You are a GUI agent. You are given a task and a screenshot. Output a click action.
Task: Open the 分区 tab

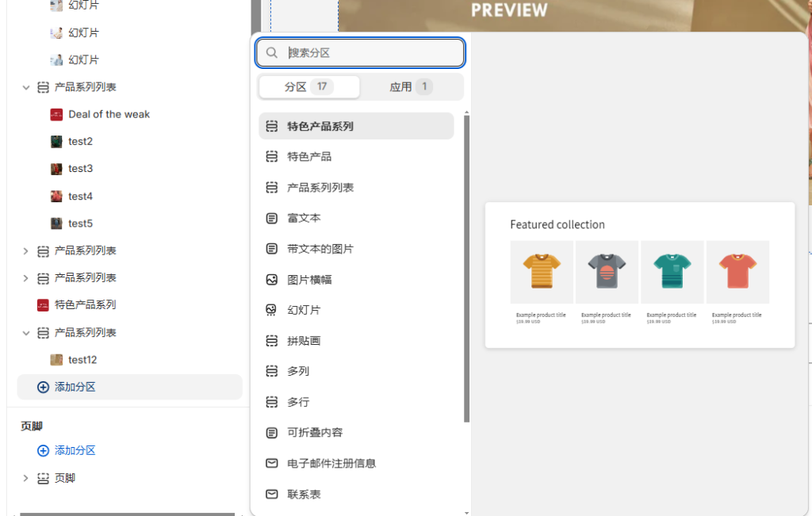[x=308, y=86]
